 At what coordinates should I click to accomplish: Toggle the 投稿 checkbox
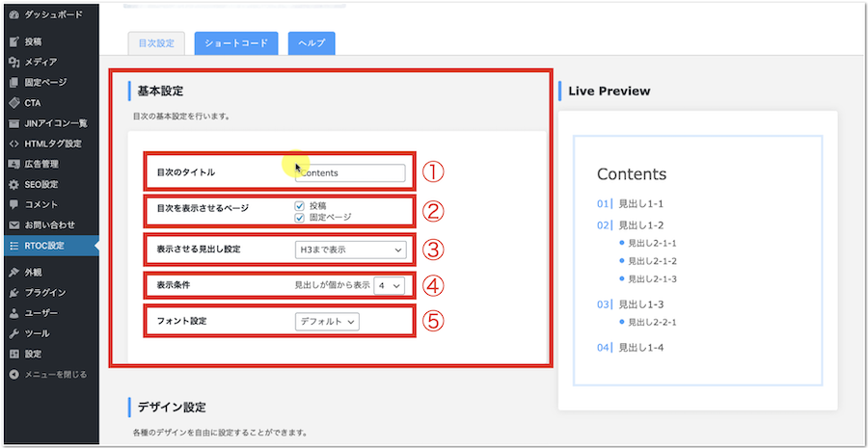(x=300, y=205)
